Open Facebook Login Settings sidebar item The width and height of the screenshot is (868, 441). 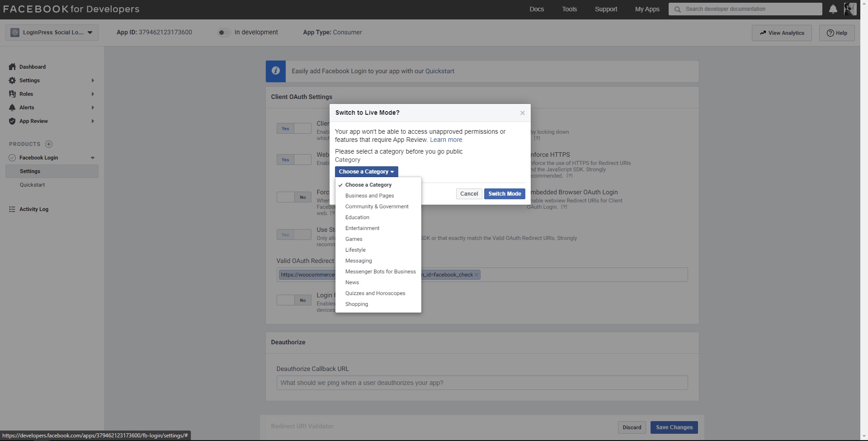point(52,171)
